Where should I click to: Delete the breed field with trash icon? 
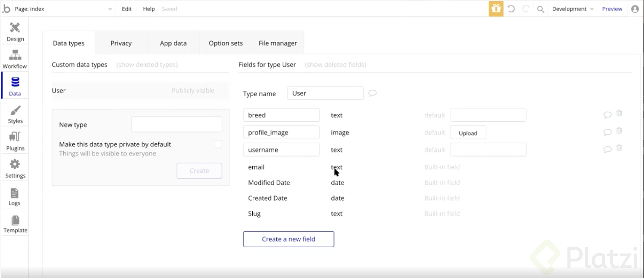pyautogui.click(x=619, y=113)
